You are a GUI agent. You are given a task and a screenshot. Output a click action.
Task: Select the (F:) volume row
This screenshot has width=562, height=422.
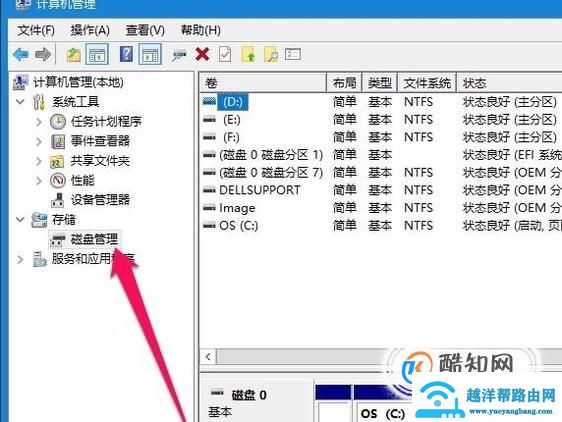tap(381, 137)
